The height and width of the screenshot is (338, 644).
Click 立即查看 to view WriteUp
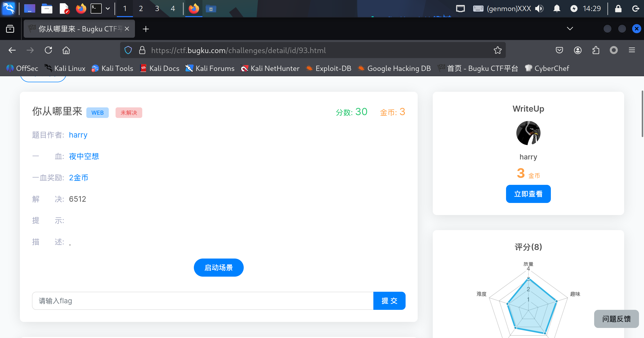(528, 194)
